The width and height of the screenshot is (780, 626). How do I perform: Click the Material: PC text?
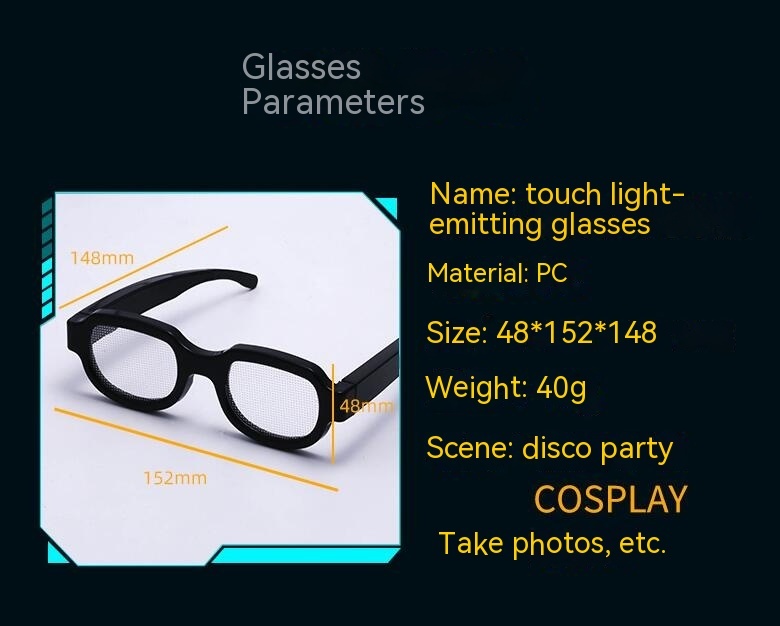point(497,273)
